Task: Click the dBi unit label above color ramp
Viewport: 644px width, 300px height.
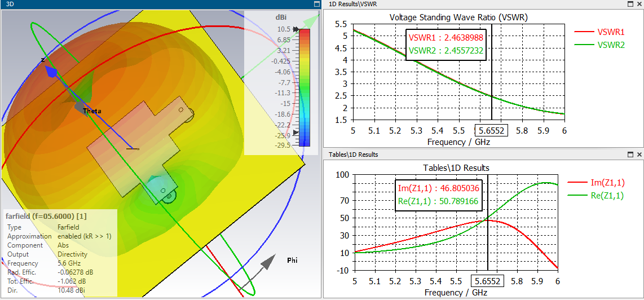Action: 281,17
